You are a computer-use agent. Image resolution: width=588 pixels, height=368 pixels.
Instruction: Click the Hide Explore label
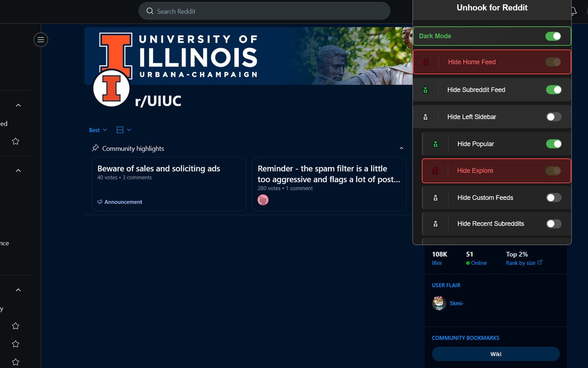pyautogui.click(x=475, y=171)
